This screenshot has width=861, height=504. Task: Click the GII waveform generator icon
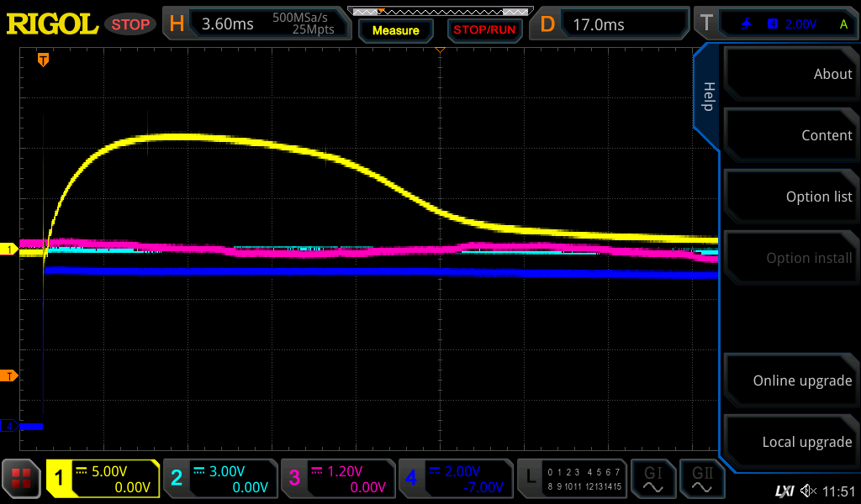[x=702, y=480]
